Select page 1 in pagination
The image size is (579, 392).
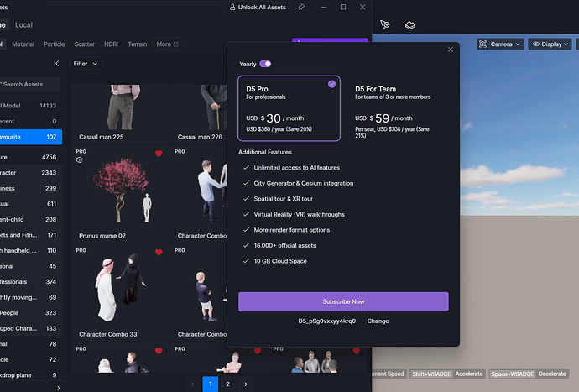[x=211, y=384]
